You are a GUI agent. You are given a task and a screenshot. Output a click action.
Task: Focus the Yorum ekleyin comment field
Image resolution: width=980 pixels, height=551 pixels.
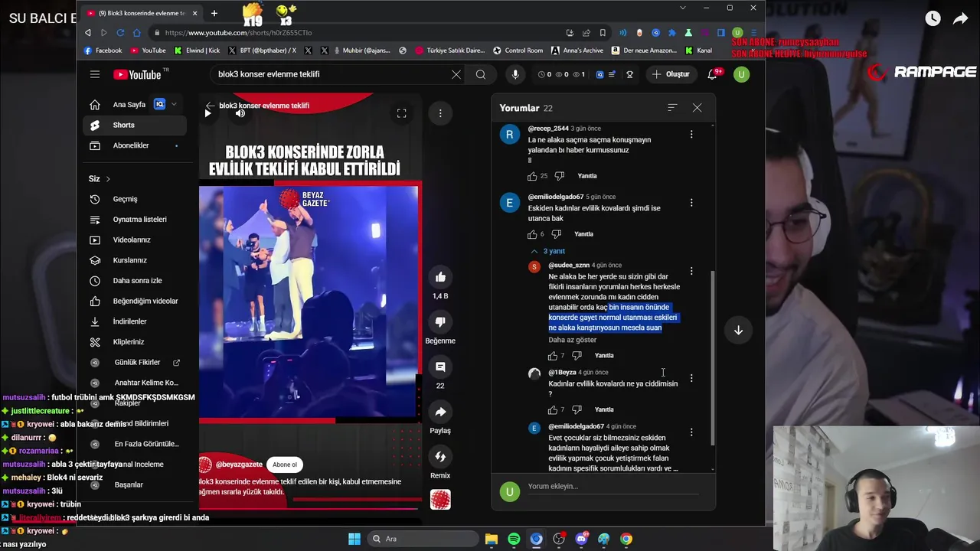[612, 486]
